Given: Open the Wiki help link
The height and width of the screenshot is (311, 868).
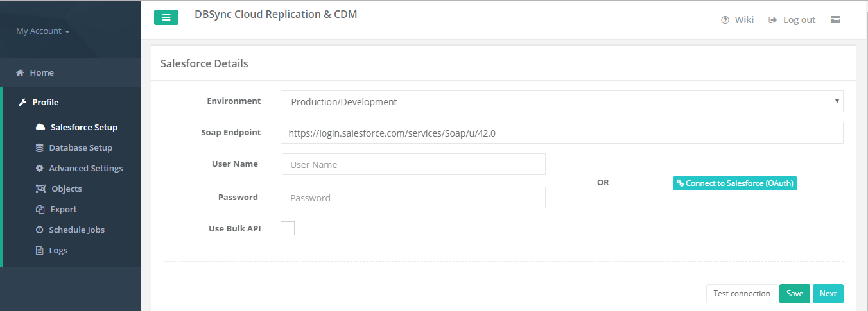Looking at the screenshot, I should pyautogui.click(x=737, y=20).
